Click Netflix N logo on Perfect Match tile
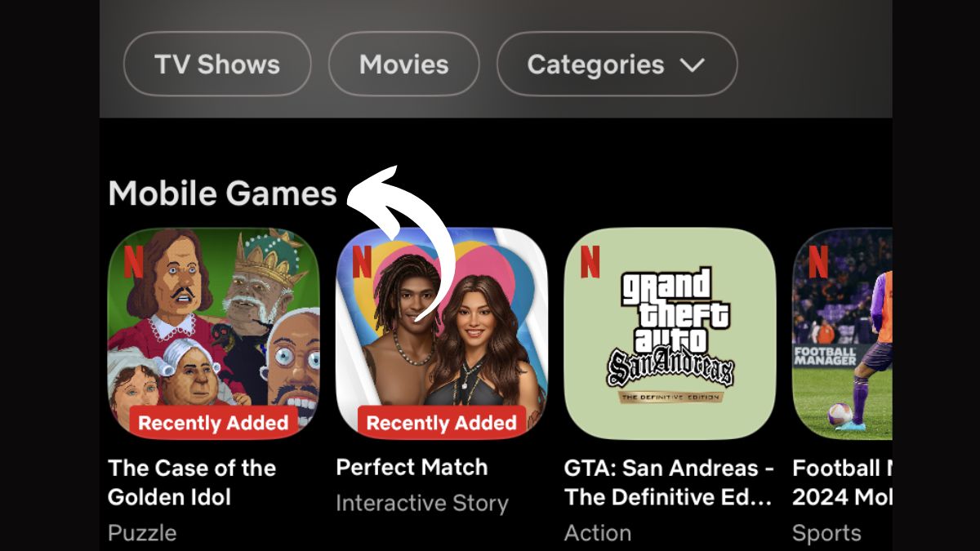Viewport: 980px width, 551px height. tap(362, 261)
